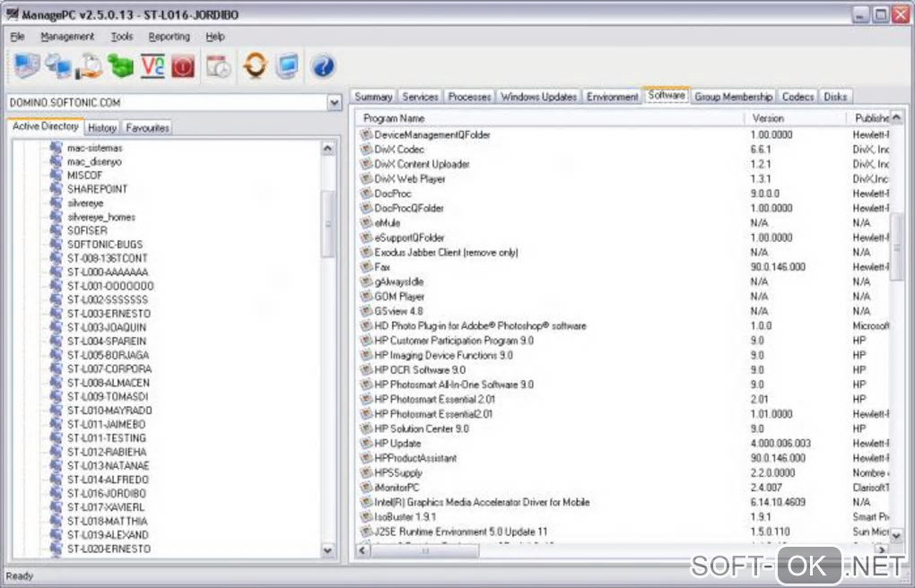Open the Environment tab
Image resolution: width=915 pixels, height=588 pixels.
tap(612, 97)
